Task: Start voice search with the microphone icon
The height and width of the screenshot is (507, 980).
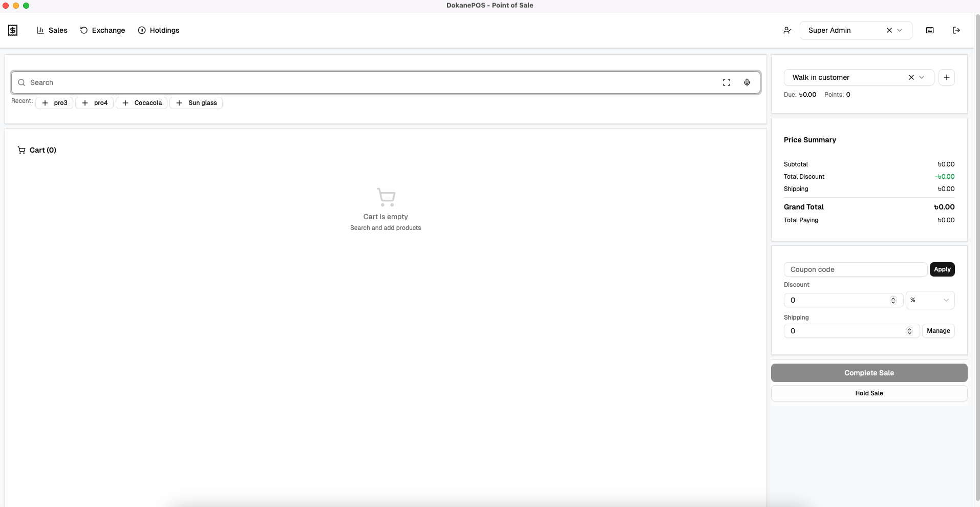Action: pyautogui.click(x=747, y=82)
